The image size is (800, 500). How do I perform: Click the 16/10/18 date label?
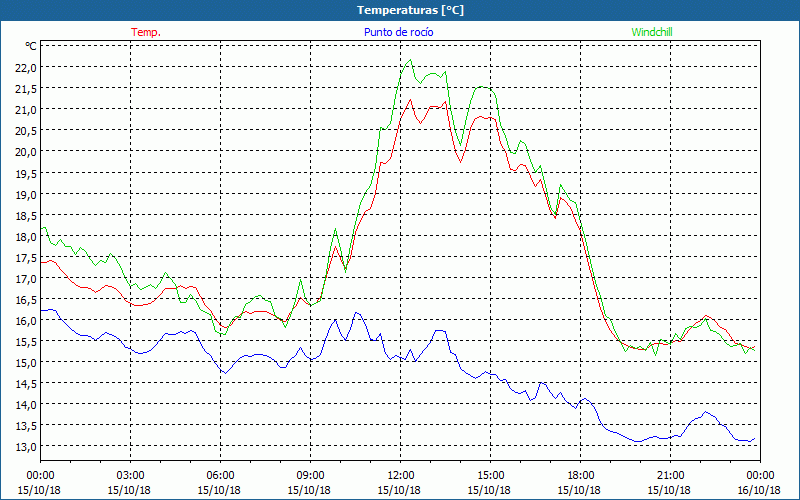tap(758, 490)
